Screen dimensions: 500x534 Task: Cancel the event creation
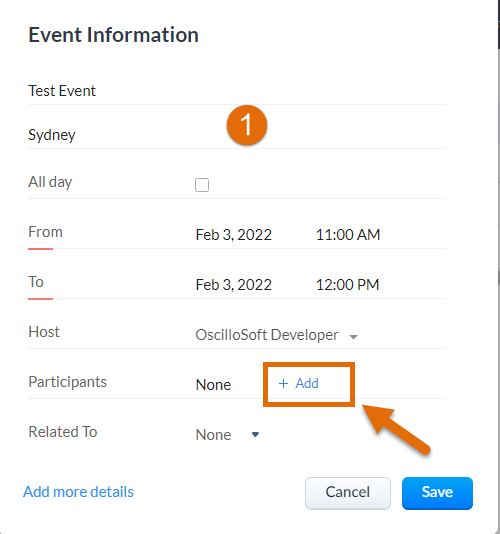pos(348,493)
